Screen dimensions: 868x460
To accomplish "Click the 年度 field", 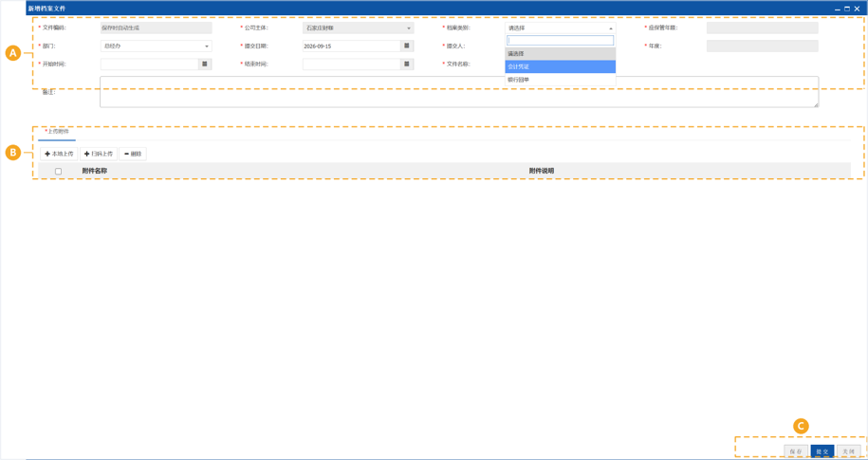I will [763, 46].
